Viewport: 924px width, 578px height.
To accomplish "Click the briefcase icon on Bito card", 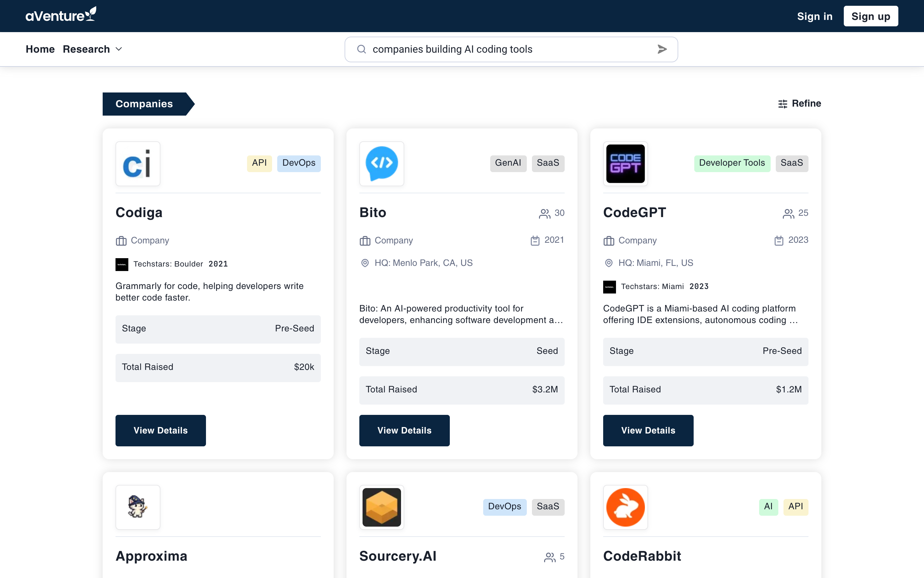I will click(x=365, y=241).
